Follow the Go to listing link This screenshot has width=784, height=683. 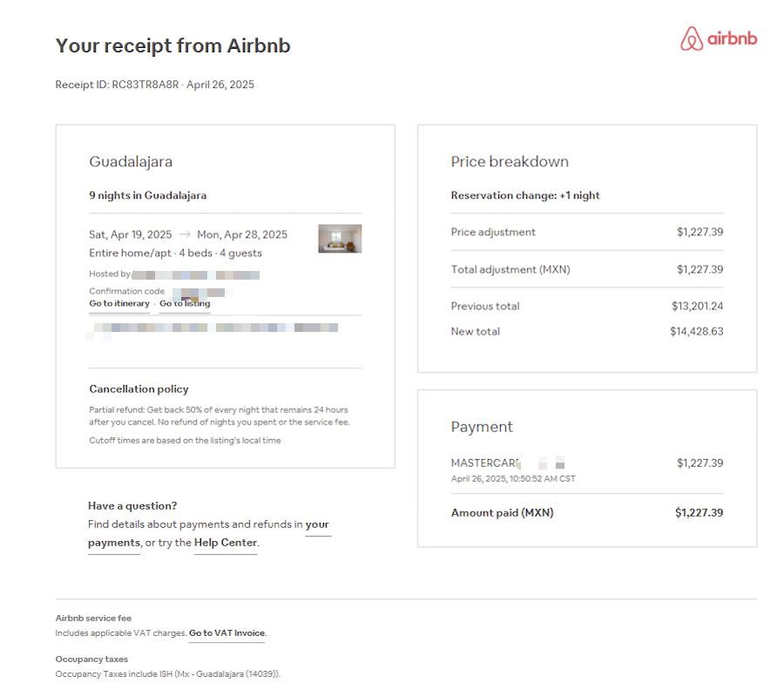pyautogui.click(x=185, y=303)
